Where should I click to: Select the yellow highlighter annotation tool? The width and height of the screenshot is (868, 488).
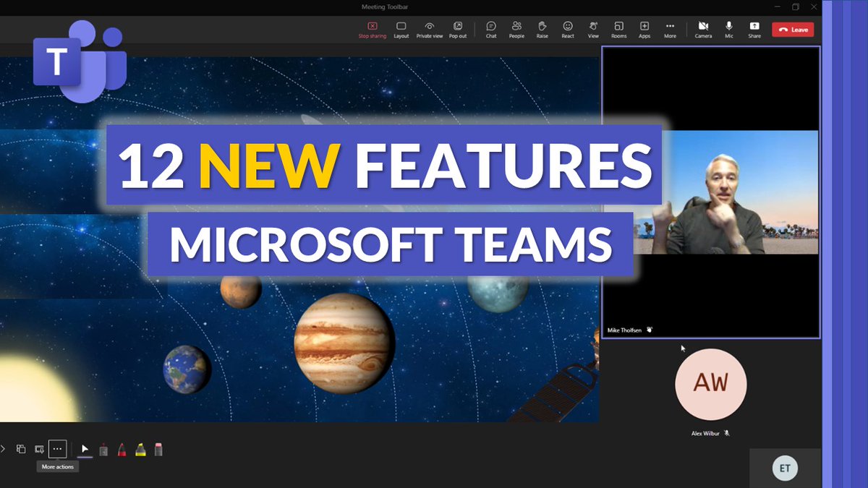[x=141, y=449]
